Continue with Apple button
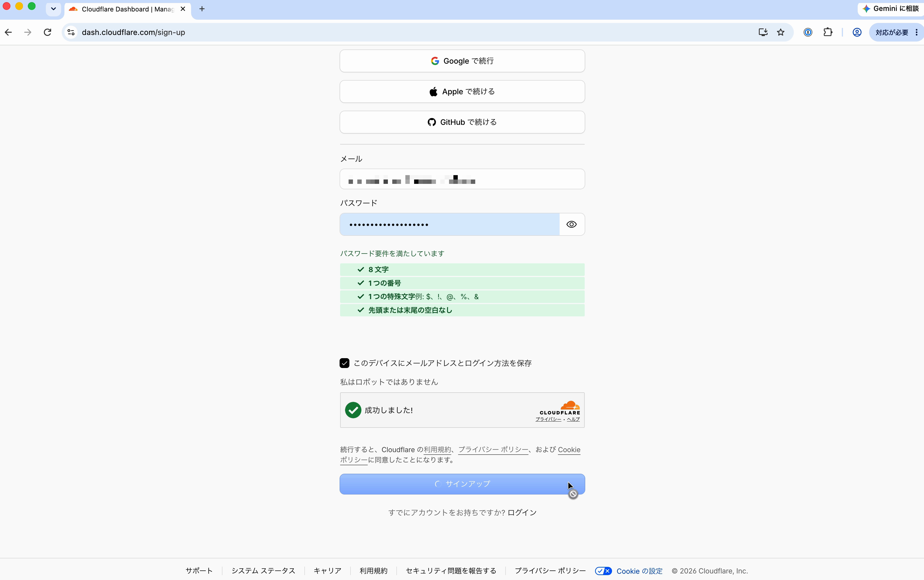Viewport: 924px width, 580px height. [462, 92]
